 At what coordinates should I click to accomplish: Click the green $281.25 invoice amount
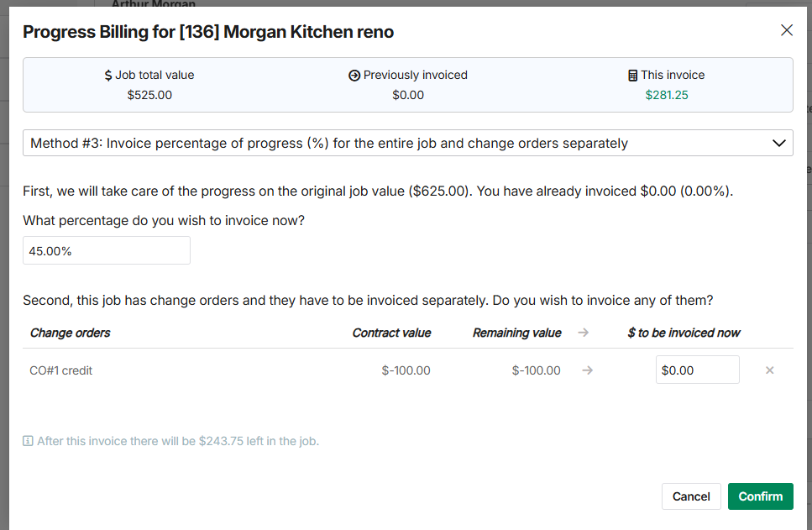pos(667,95)
